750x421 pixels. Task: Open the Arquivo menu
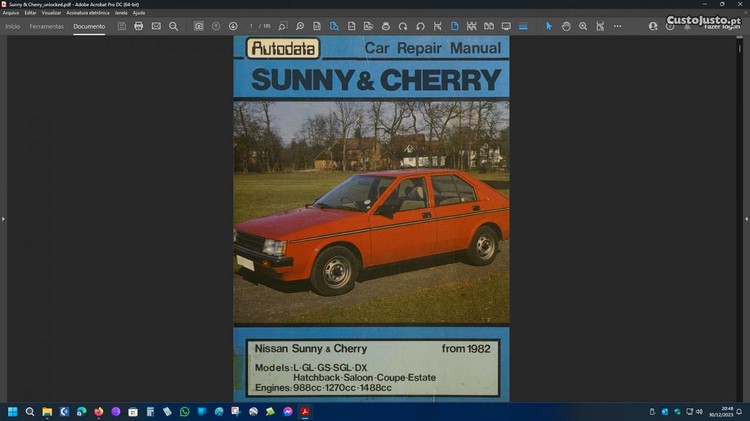[x=11, y=13]
